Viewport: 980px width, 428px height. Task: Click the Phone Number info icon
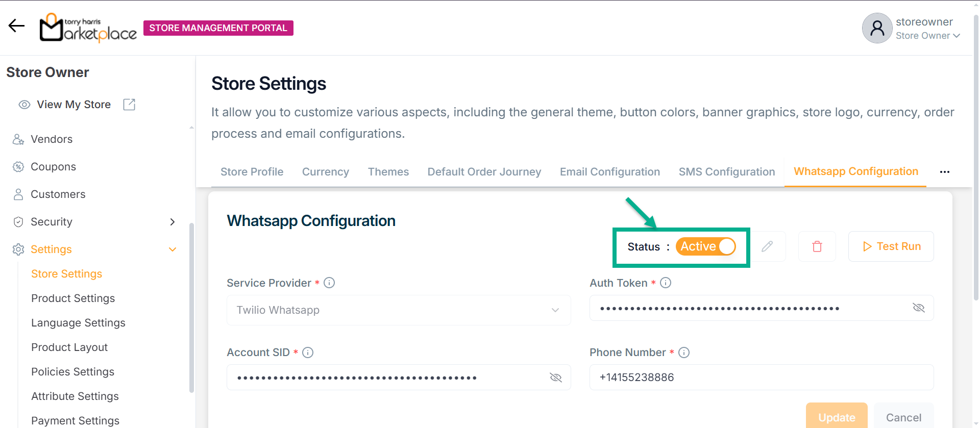click(684, 353)
